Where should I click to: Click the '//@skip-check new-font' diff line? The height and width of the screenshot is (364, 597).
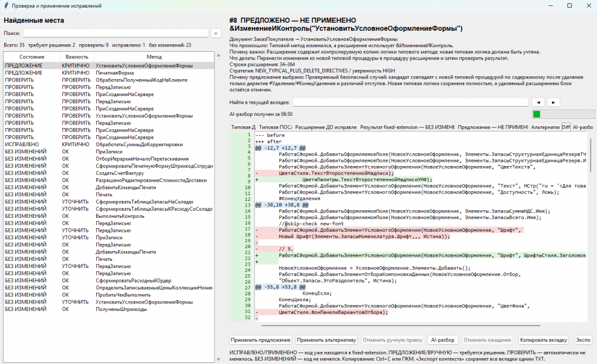point(311,224)
